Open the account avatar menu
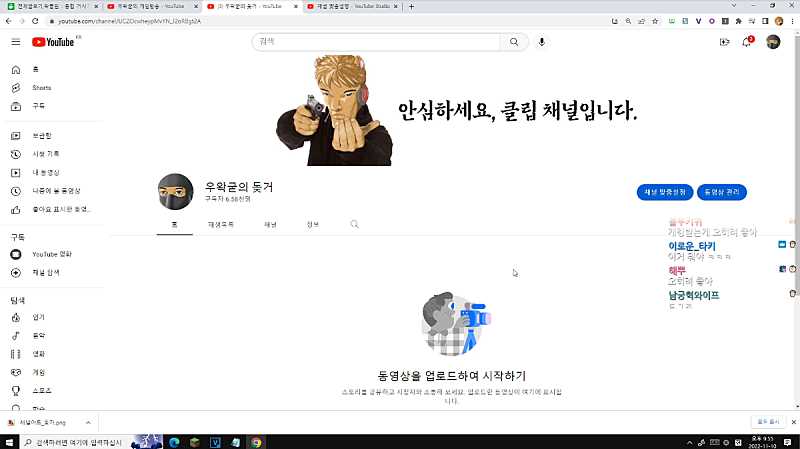 773,42
